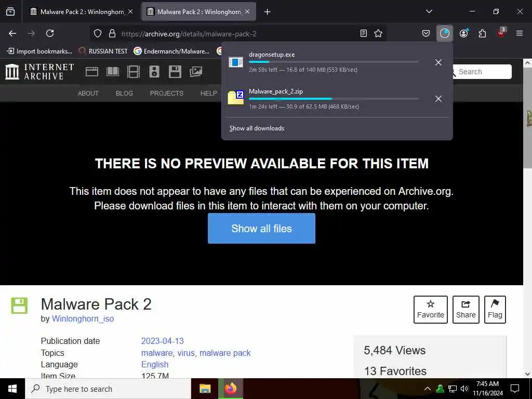Open the Internet Archive software icon
This screenshot has width=532, height=399.
coord(175,72)
